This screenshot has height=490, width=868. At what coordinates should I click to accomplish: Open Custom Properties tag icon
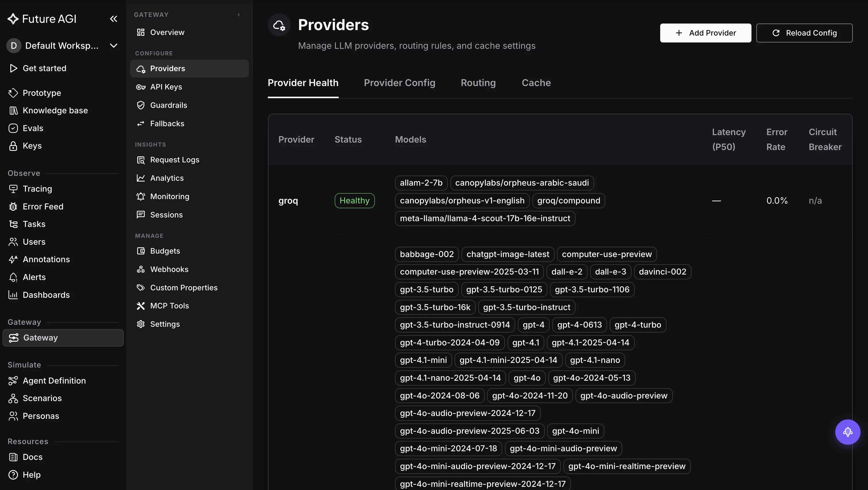point(141,287)
